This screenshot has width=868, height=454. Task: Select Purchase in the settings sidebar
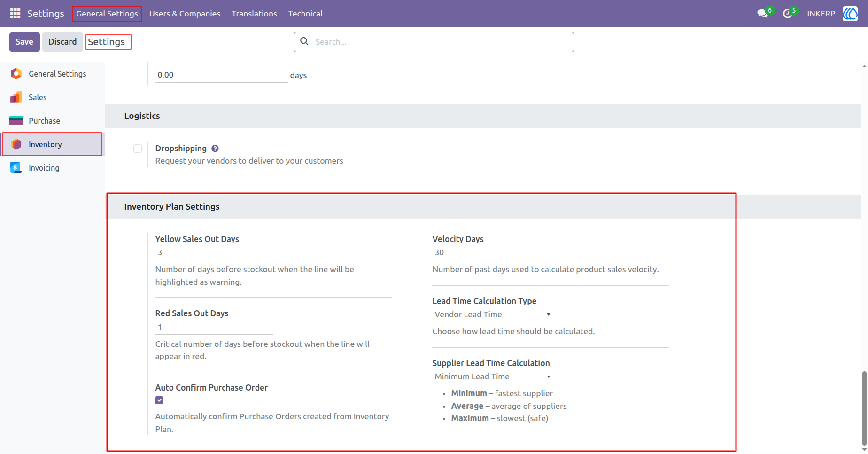click(52, 121)
